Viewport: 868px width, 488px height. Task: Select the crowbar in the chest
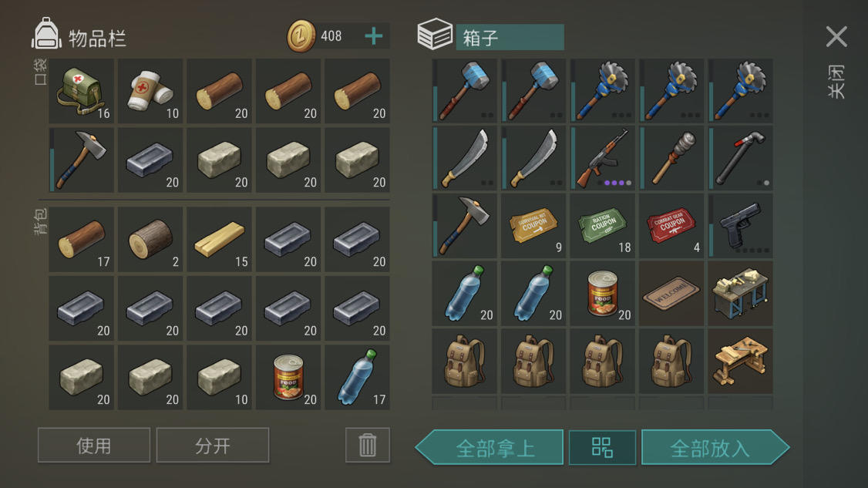[x=740, y=158]
